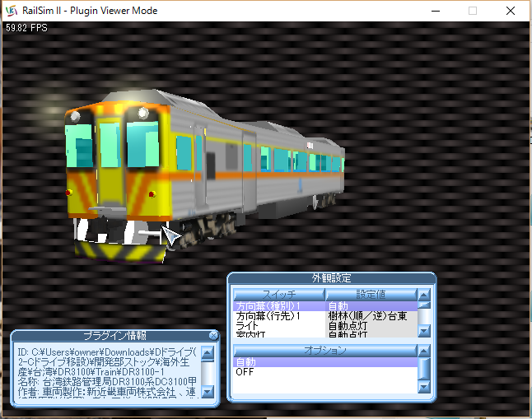532x419 pixels.
Task: Maximize the RailSim II window
Action: pos(473,11)
